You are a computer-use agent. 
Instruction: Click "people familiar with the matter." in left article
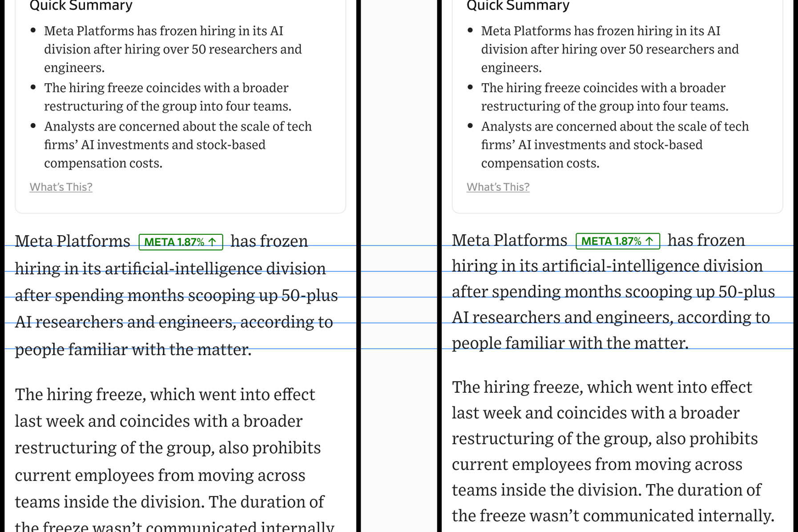[x=133, y=350]
